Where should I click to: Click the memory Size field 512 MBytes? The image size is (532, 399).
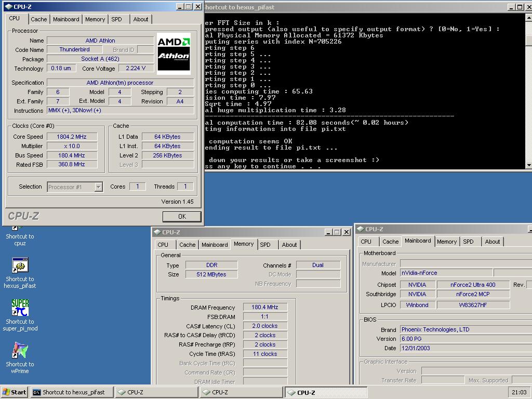(x=211, y=274)
